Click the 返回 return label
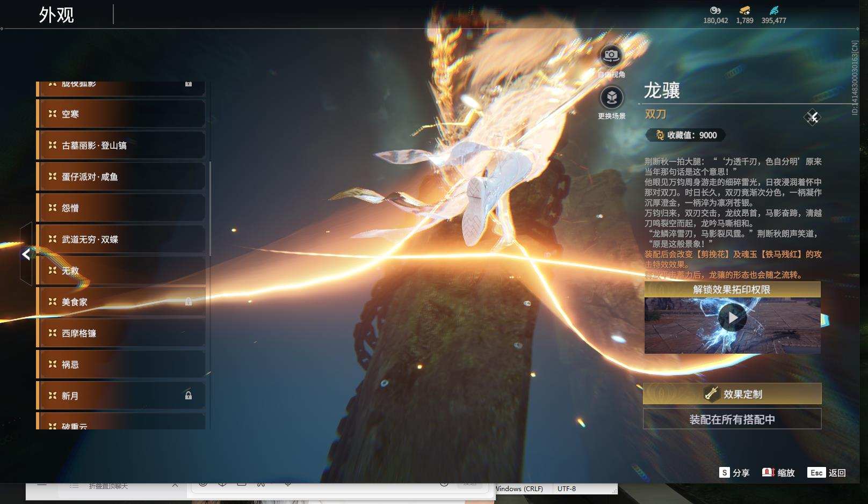 [837, 473]
